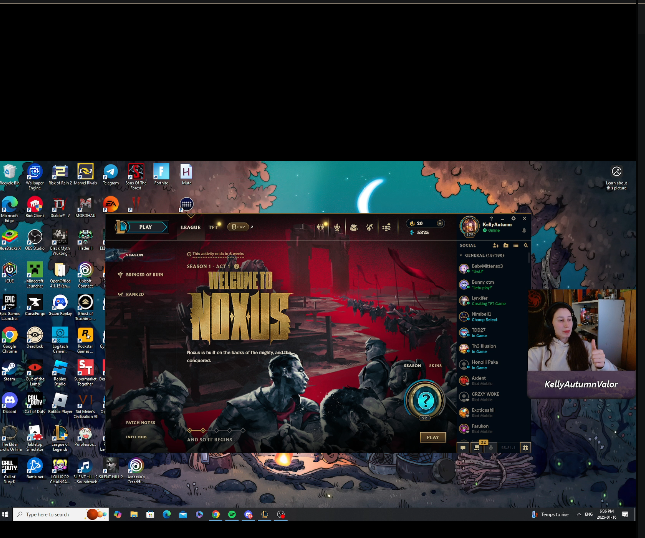
Task: Open EA app desktop shortcut
Action: pos(110,204)
